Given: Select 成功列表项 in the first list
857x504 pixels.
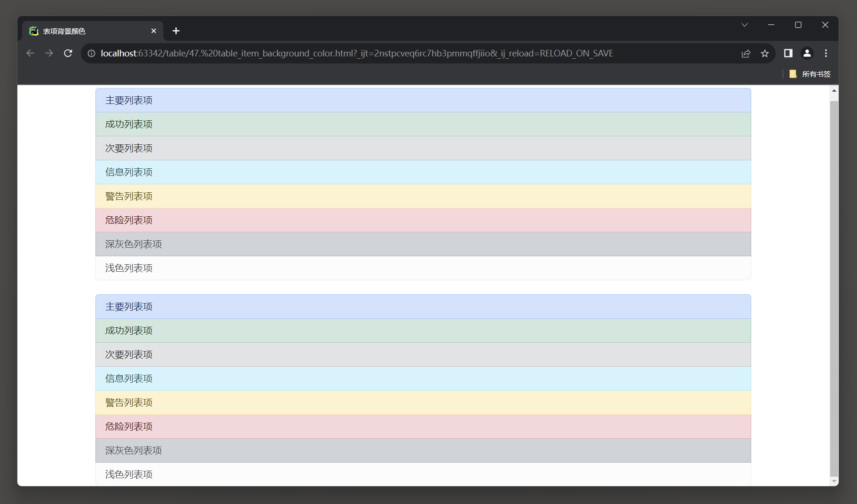Looking at the screenshot, I should [x=423, y=124].
